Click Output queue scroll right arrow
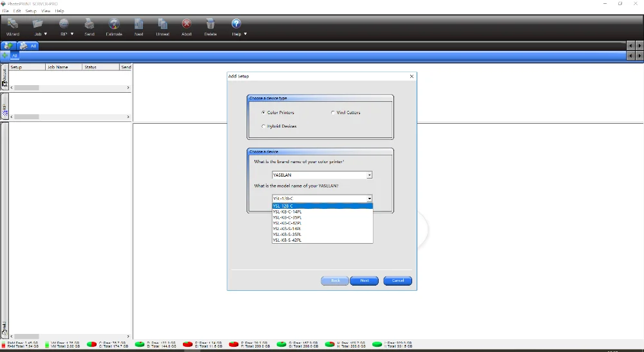The height and width of the screenshot is (352, 644). pos(128,88)
